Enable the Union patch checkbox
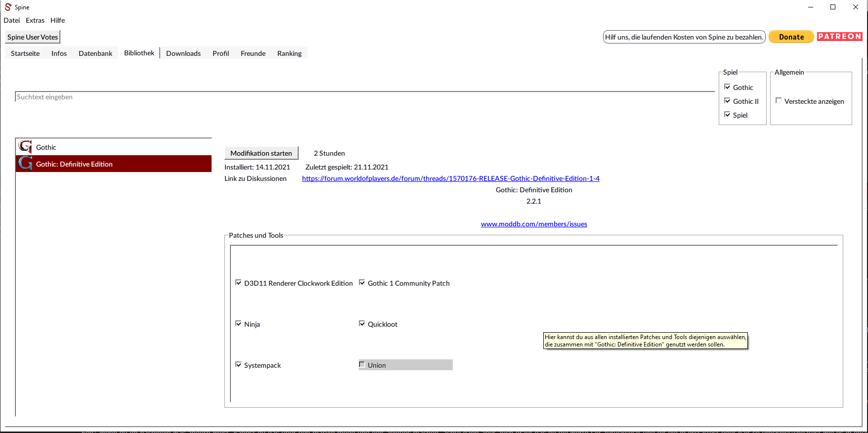Viewport: 868px width, 433px height. point(362,365)
